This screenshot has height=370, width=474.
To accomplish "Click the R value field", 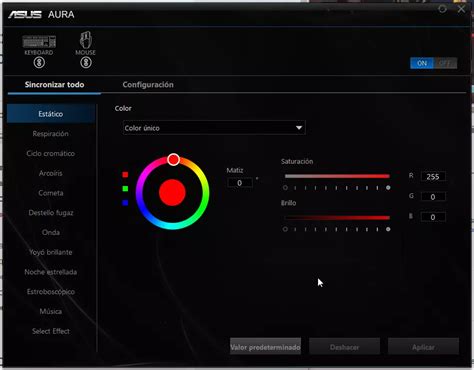I will pyautogui.click(x=433, y=177).
